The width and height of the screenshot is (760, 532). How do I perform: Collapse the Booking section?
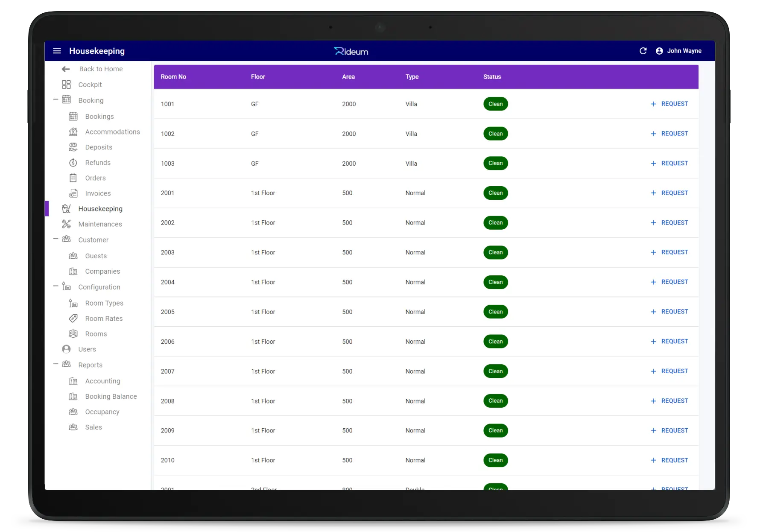coord(56,100)
